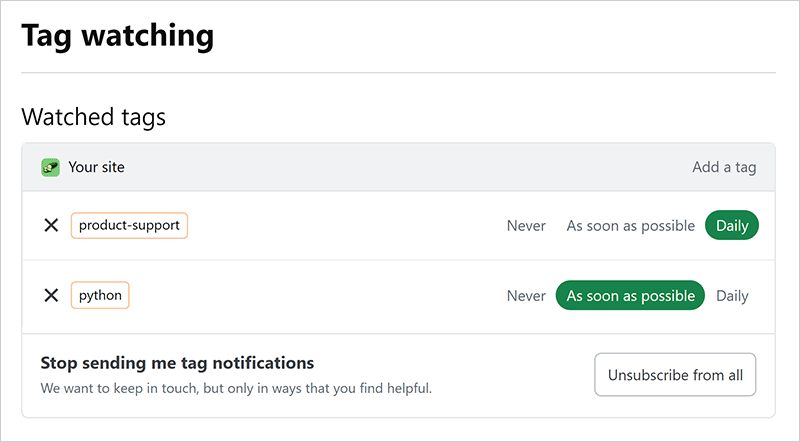The width and height of the screenshot is (800, 442).
Task: Open the python tag
Action: click(x=100, y=296)
